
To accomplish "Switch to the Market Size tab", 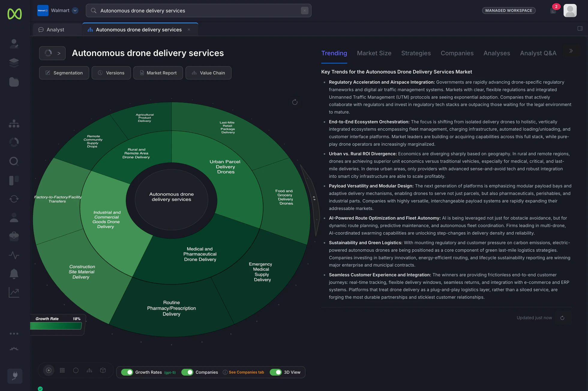I will pos(374,53).
